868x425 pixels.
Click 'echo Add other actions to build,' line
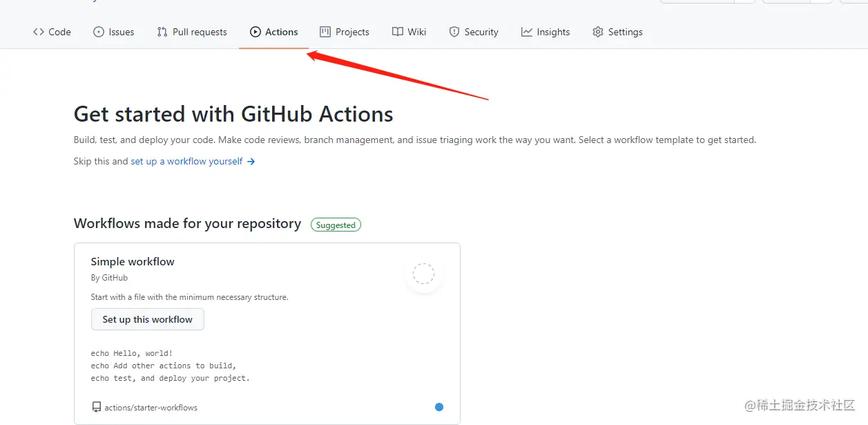coord(164,366)
